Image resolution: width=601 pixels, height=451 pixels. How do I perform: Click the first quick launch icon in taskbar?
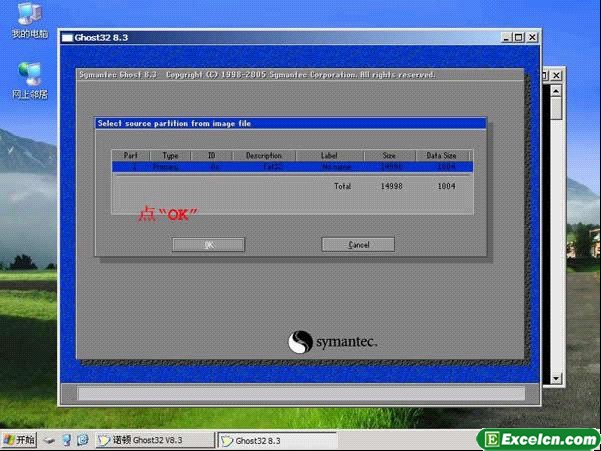[51, 440]
